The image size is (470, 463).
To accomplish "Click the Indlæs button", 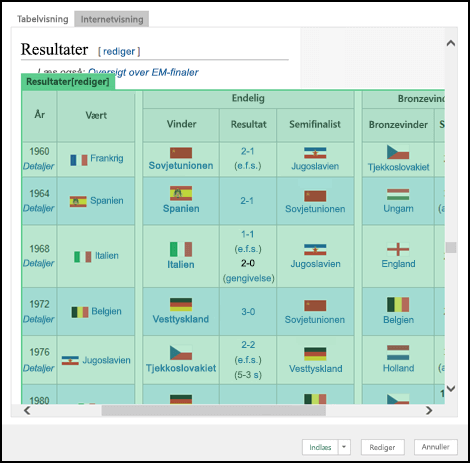I will [320, 447].
